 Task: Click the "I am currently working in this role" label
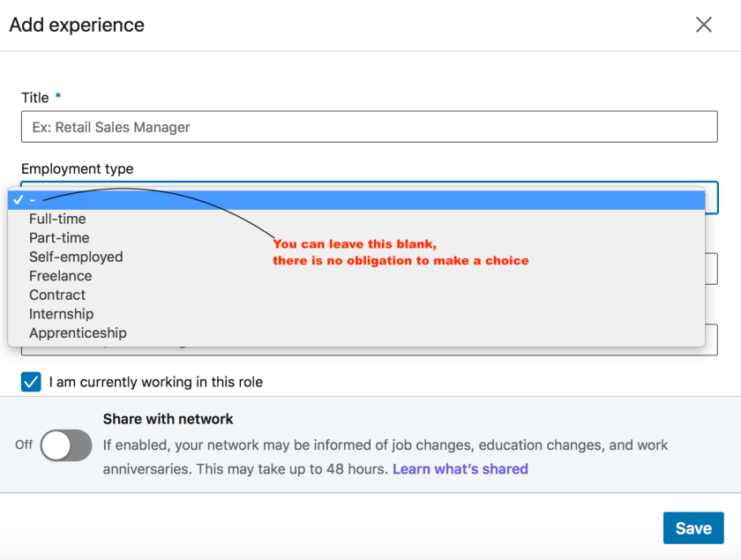click(156, 383)
